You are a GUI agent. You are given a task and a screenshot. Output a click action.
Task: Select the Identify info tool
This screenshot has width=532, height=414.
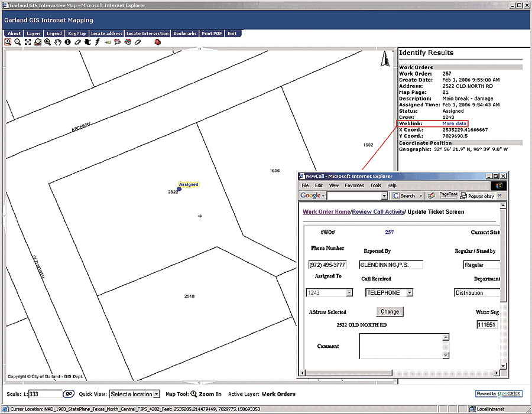67,43
